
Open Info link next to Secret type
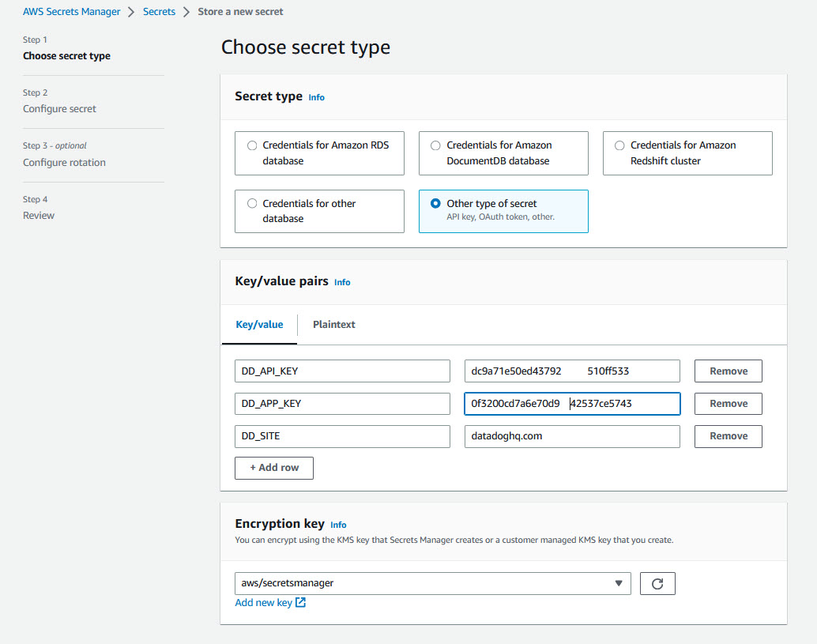316,97
